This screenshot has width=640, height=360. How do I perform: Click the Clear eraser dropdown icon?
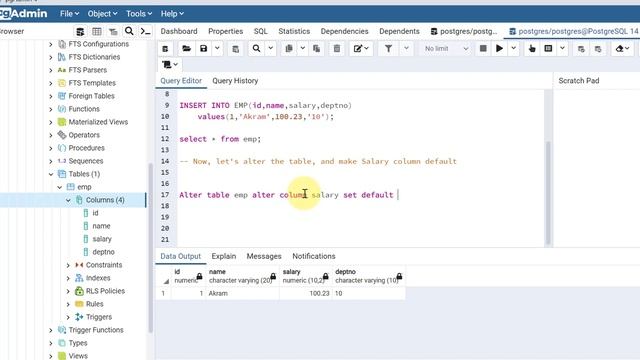click(x=622, y=49)
